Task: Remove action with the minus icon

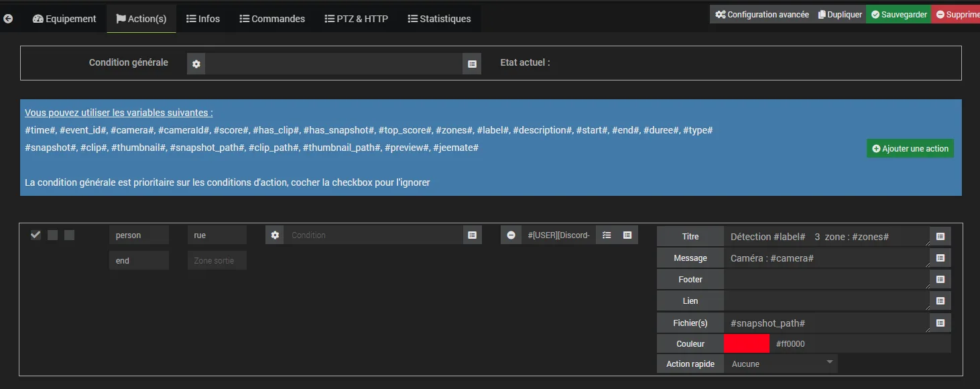Action: pos(511,235)
